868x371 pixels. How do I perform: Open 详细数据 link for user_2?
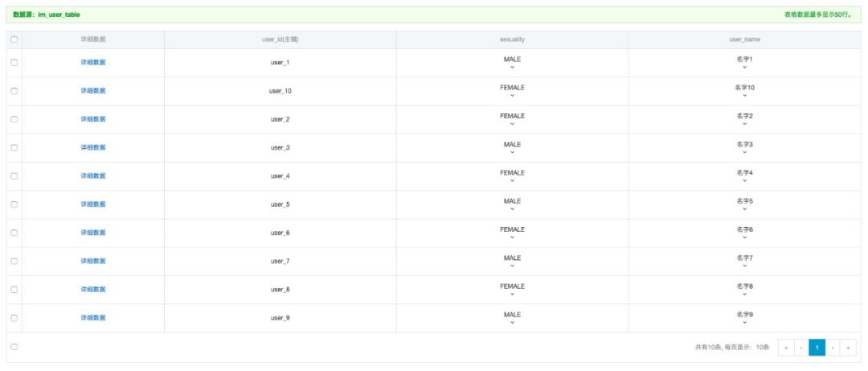[92, 119]
